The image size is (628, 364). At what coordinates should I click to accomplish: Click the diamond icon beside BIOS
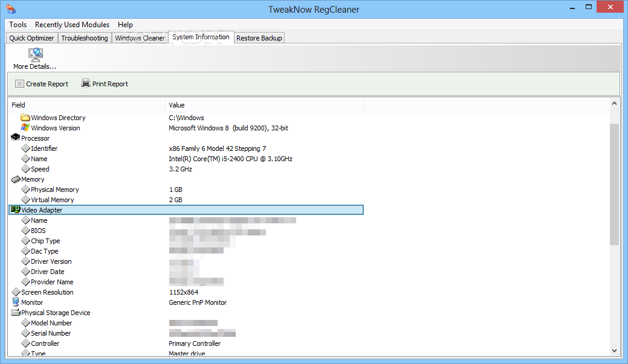[25, 231]
